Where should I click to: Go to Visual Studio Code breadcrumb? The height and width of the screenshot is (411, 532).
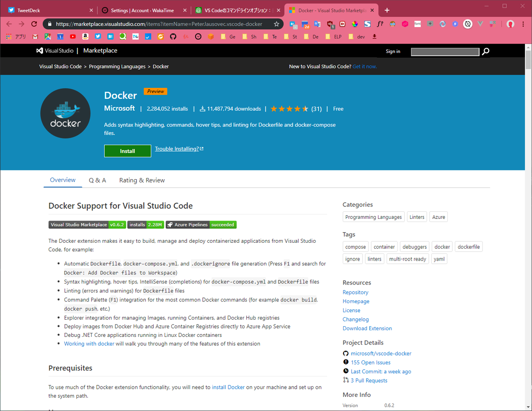click(x=60, y=67)
